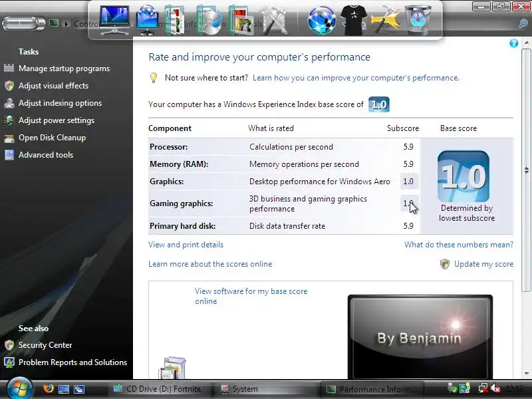
Task: Click View and print details link
Action: pyautogui.click(x=186, y=245)
